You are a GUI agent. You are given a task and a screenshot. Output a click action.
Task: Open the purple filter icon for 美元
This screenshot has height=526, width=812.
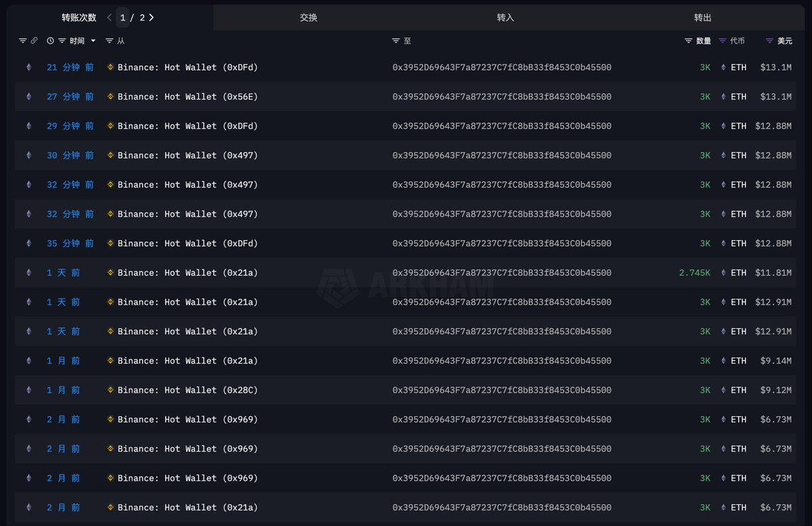tap(769, 41)
